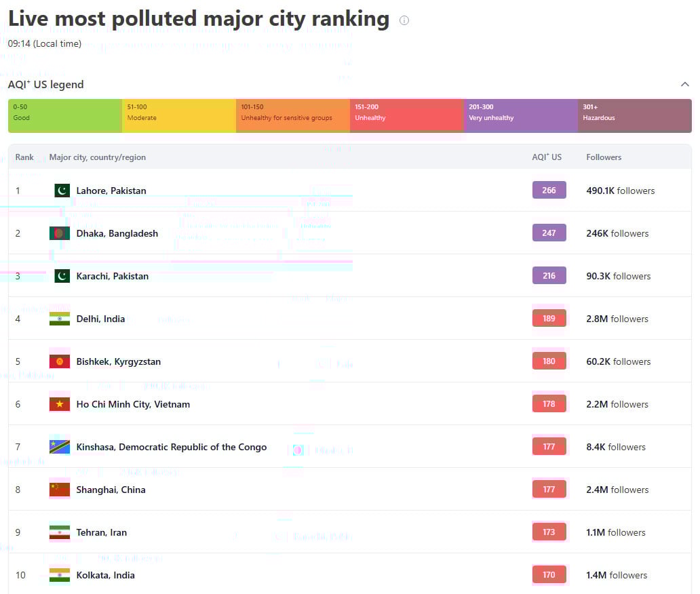Click the Vietnam flag icon
The width and height of the screenshot is (700, 594).
(x=60, y=404)
